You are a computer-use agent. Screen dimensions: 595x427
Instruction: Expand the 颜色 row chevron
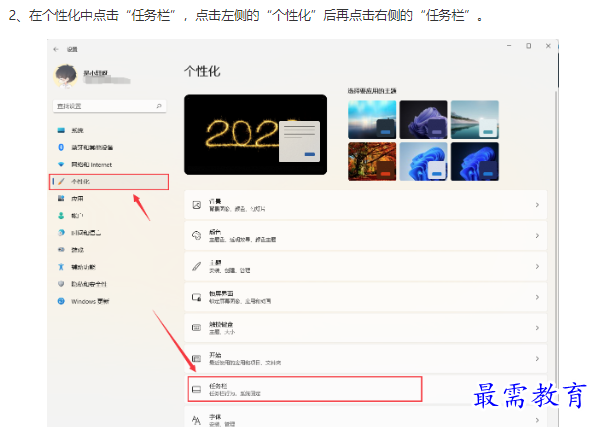coord(537,236)
